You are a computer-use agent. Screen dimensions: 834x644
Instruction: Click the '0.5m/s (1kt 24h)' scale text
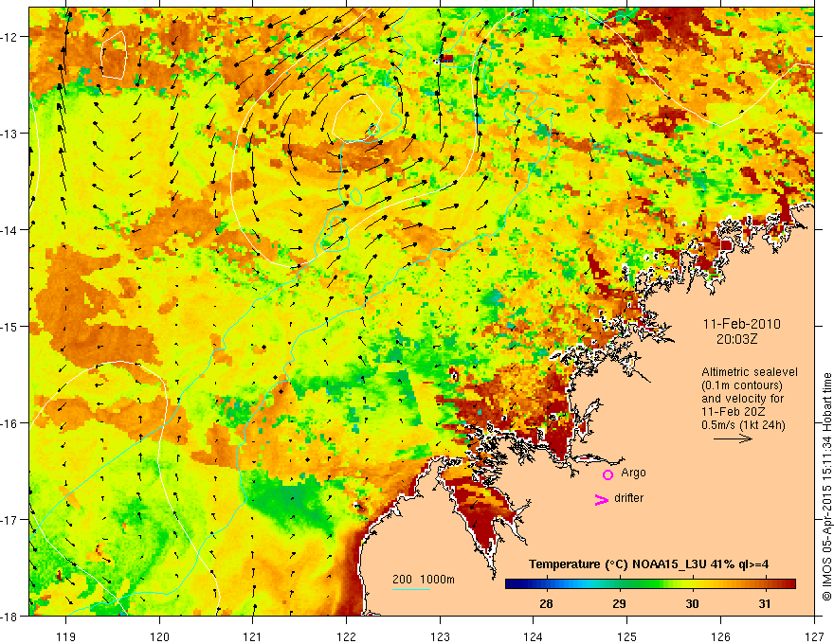(744, 425)
